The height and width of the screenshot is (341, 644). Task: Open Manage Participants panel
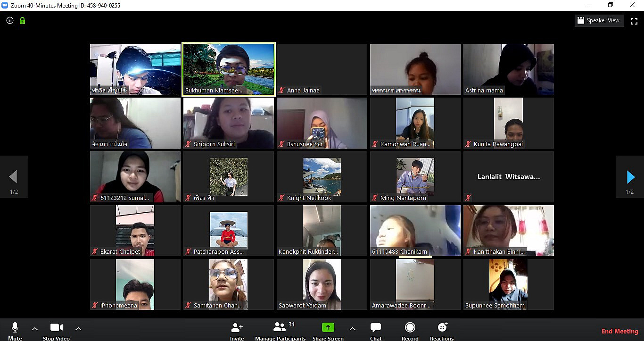click(x=280, y=328)
